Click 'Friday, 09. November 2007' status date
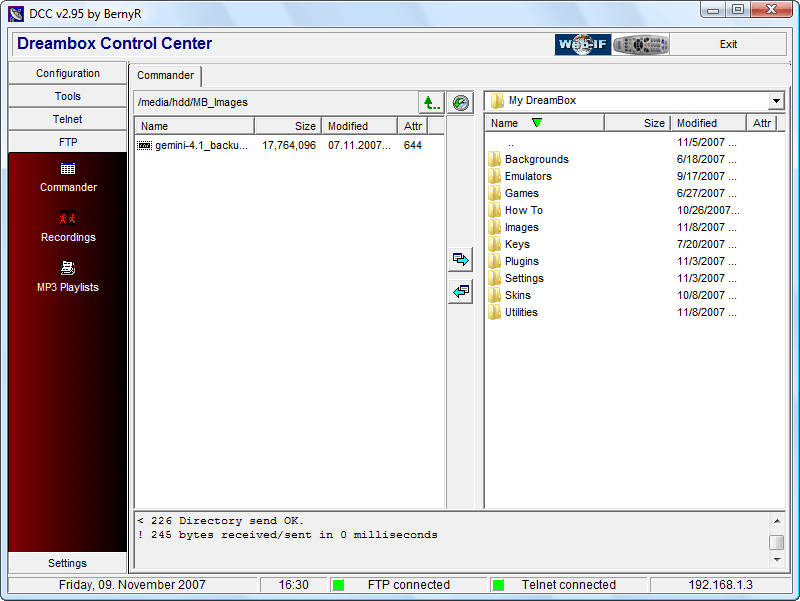 [x=132, y=585]
